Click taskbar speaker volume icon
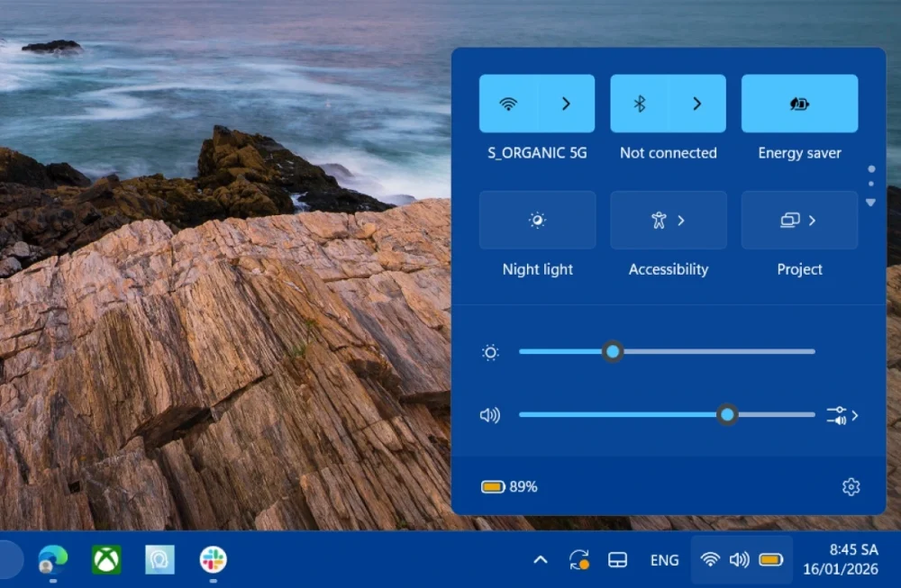Viewport: 901px width, 588px height. [739, 560]
